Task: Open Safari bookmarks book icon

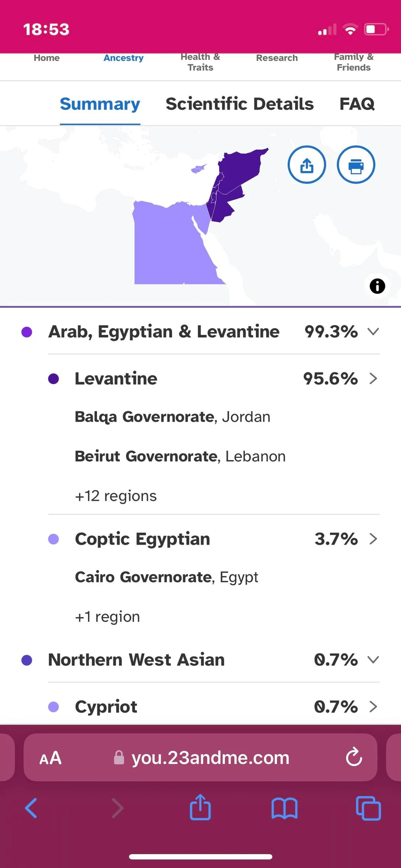Action: (284, 808)
